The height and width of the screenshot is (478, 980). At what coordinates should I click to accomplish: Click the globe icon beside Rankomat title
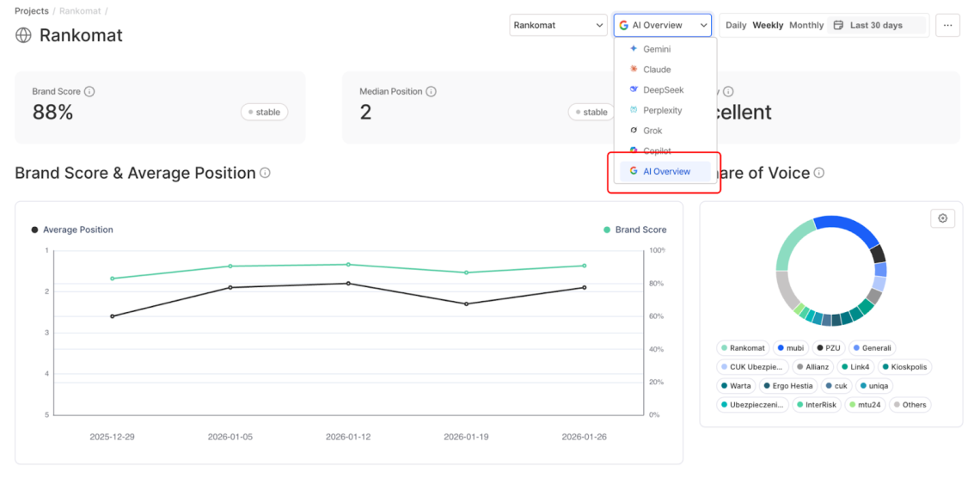pos(23,35)
